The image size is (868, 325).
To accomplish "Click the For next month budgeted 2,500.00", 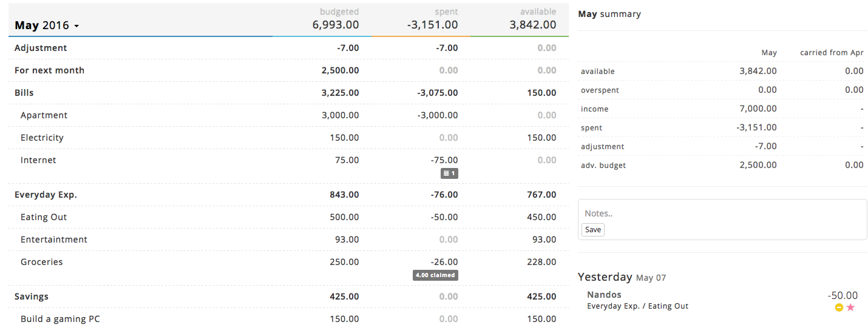I will coord(340,70).
